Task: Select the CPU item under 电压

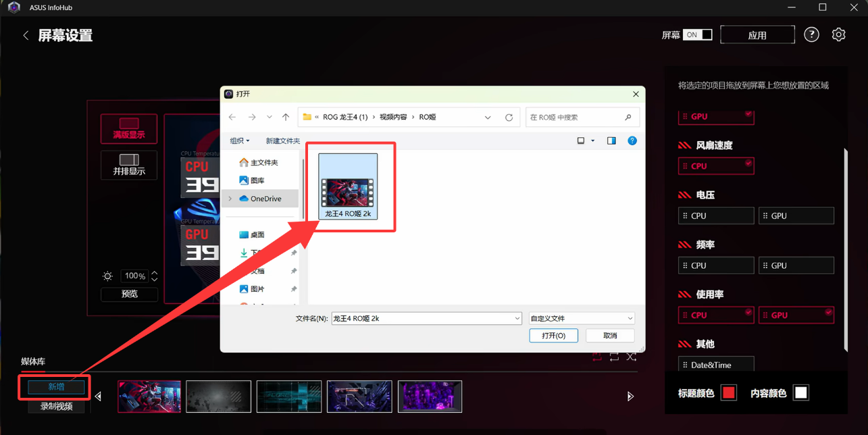Action: (715, 215)
